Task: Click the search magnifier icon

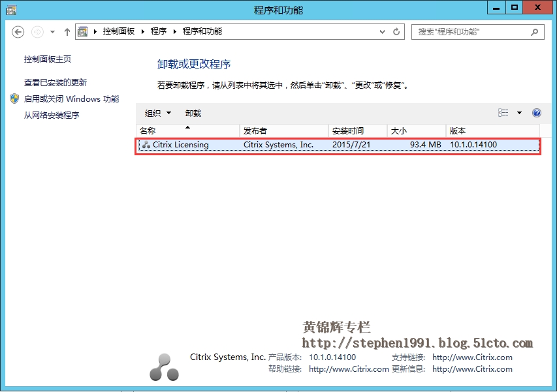Action: 534,32
